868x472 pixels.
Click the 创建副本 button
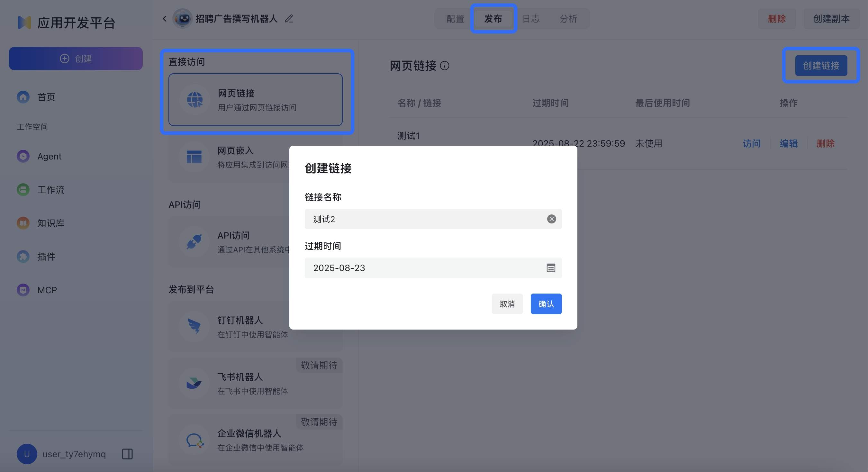pos(831,19)
